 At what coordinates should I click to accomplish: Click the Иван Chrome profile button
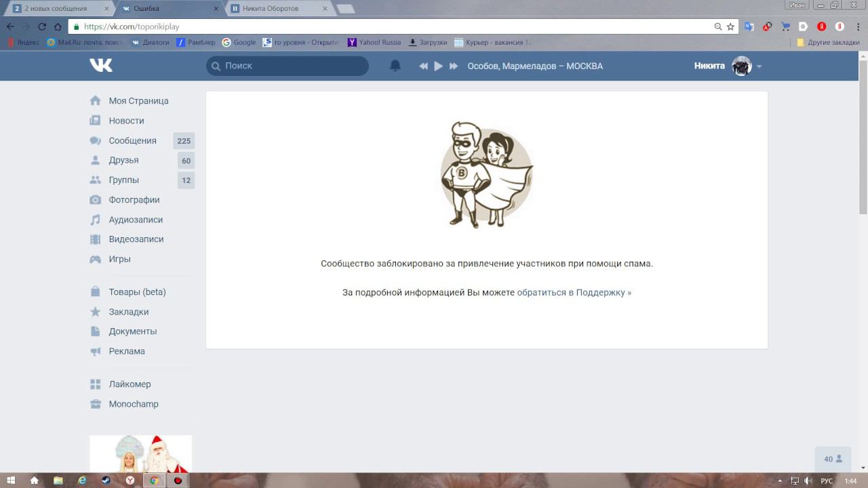coord(797,5)
